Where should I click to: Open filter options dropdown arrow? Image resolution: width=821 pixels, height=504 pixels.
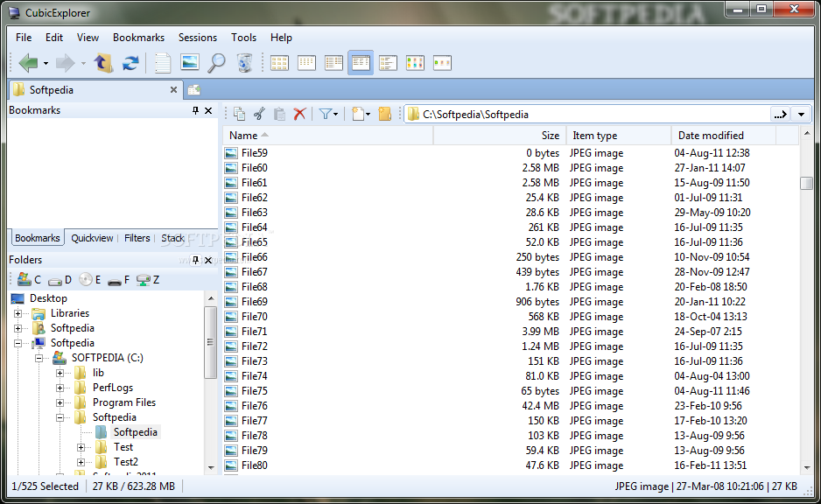click(x=335, y=114)
